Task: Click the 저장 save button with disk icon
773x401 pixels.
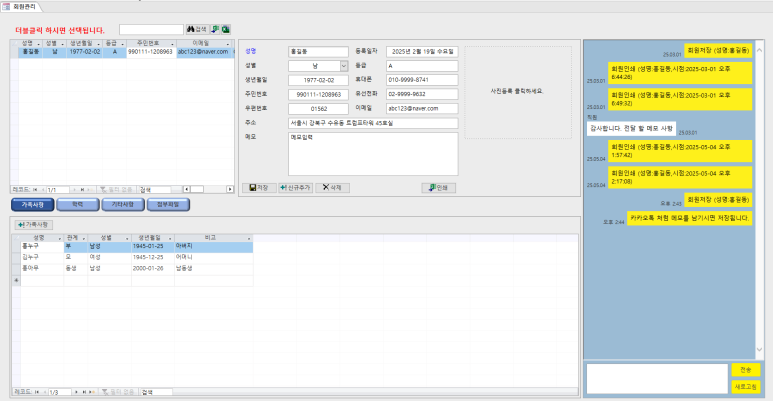Action: 259,187
